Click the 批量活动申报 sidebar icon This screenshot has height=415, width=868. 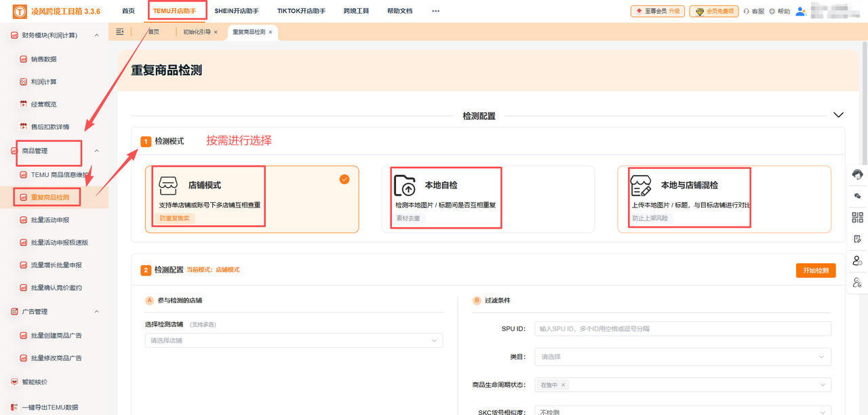pos(24,220)
